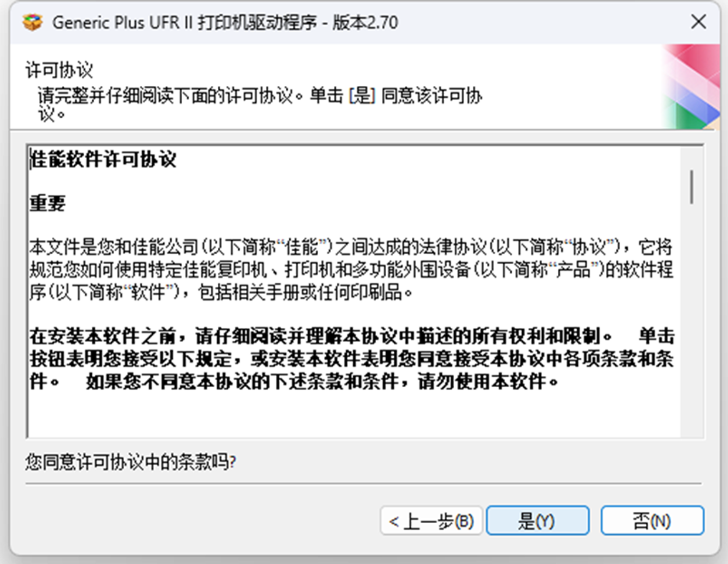Click the bold 重要 heading in agreement
The image size is (728, 564).
click(x=48, y=203)
